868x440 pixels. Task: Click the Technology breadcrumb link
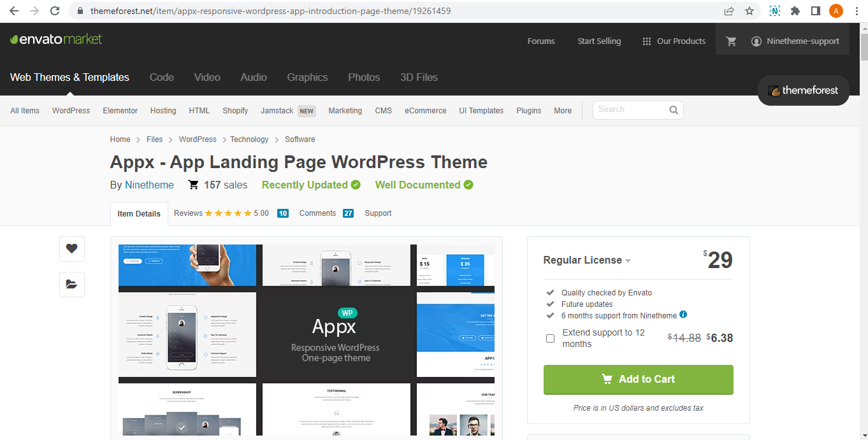click(249, 139)
